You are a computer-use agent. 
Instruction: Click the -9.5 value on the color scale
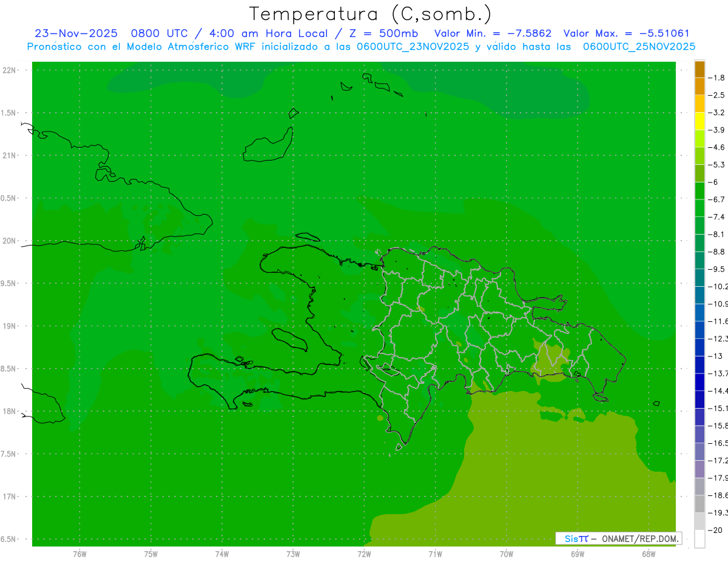coord(716,269)
